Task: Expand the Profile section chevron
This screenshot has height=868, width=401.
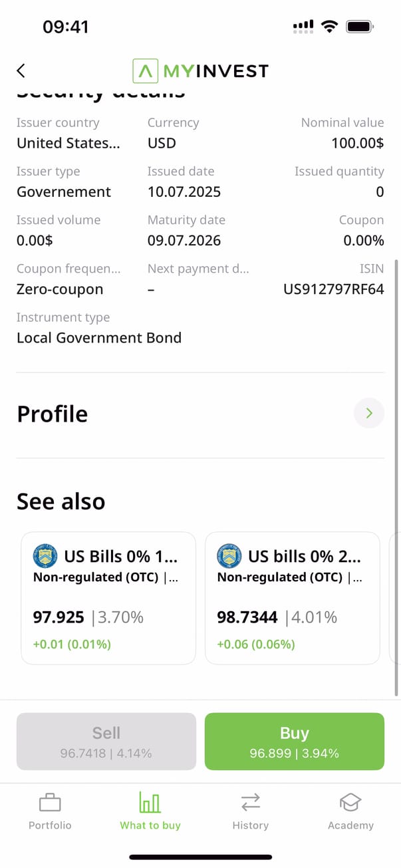Action: 369,413
